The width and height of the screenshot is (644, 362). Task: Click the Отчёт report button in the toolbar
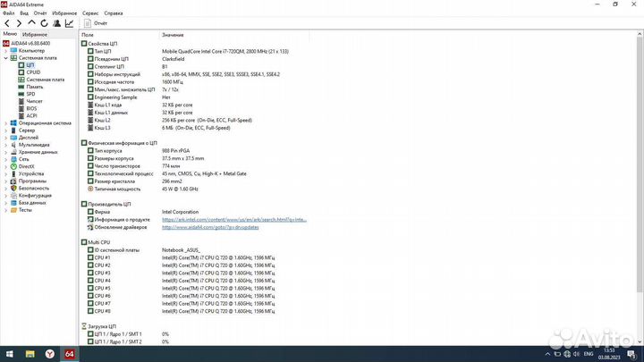[x=96, y=23]
